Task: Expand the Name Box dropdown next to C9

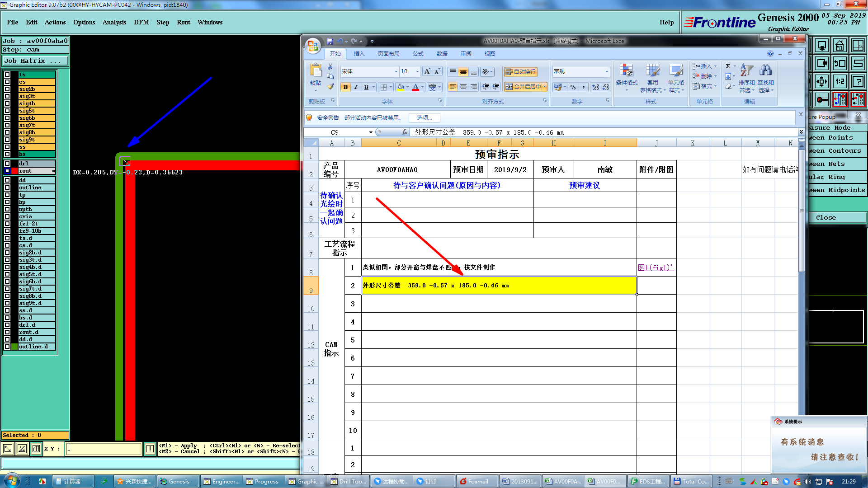Action: coord(371,132)
